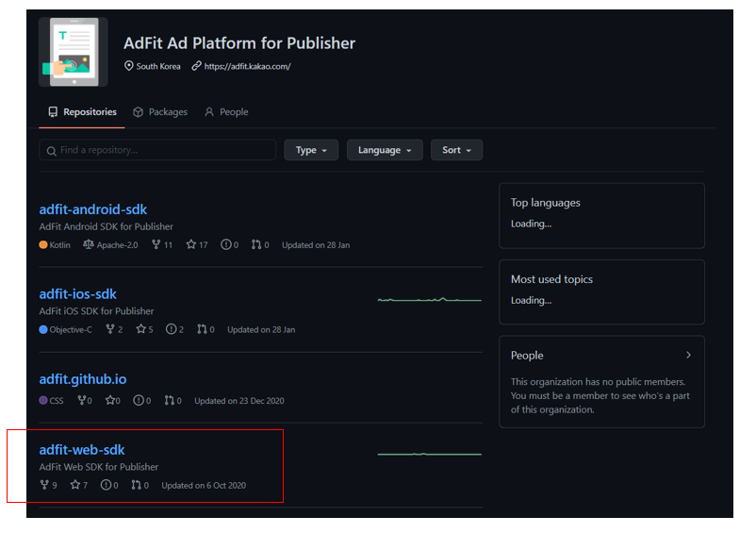Click star icon showing 17 for adfit-android-sdk
This screenshot has height=533, width=756.
pyautogui.click(x=191, y=244)
